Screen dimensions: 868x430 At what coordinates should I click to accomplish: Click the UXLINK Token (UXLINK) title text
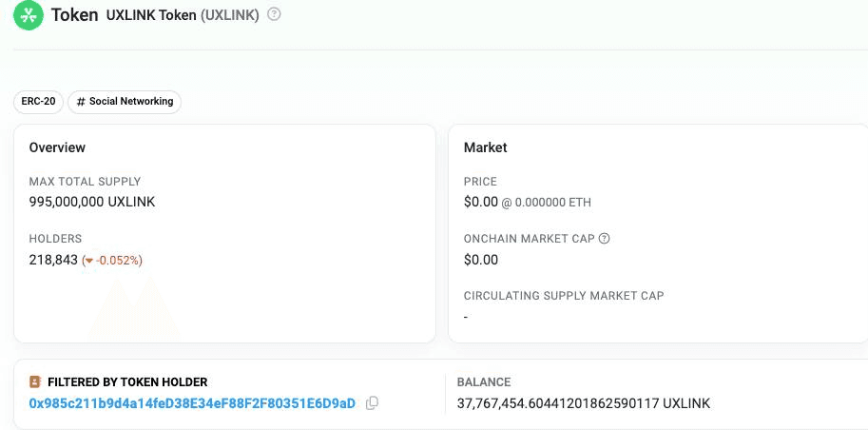pyautogui.click(x=183, y=15)
